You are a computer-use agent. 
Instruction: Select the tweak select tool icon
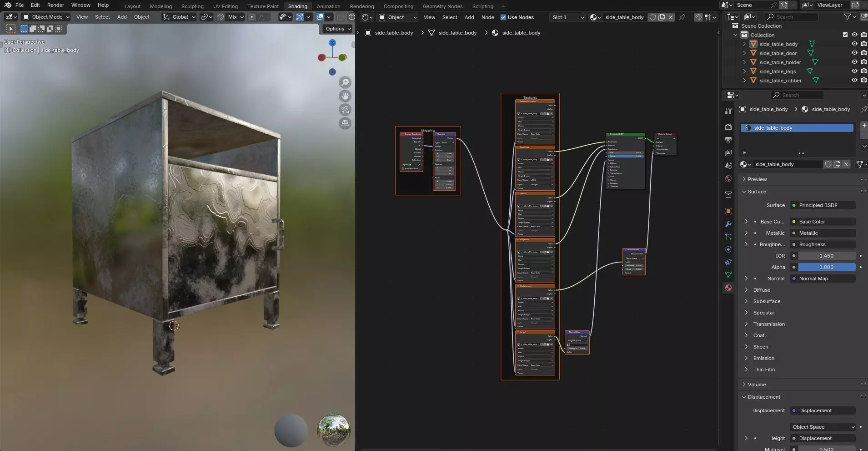point(11,29)
